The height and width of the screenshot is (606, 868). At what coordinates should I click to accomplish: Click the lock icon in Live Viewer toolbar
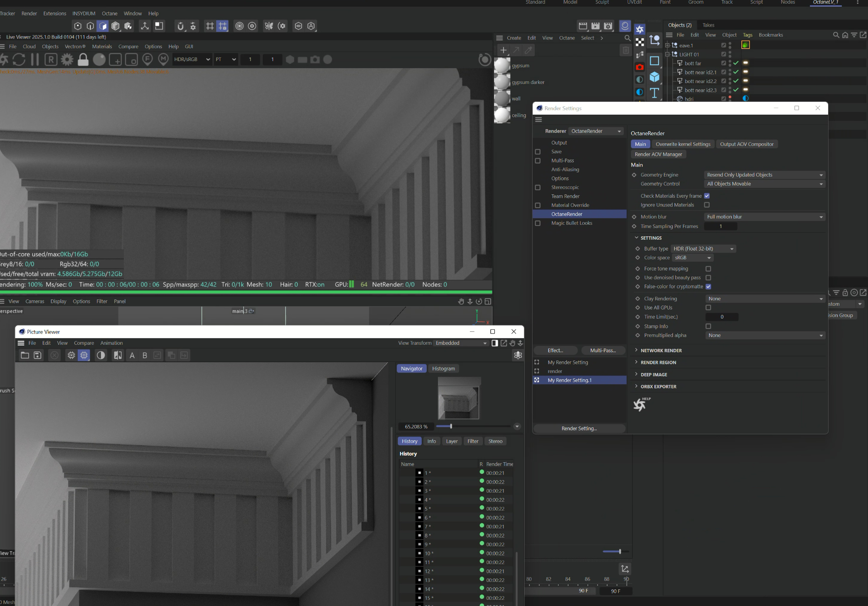[83, 60]
